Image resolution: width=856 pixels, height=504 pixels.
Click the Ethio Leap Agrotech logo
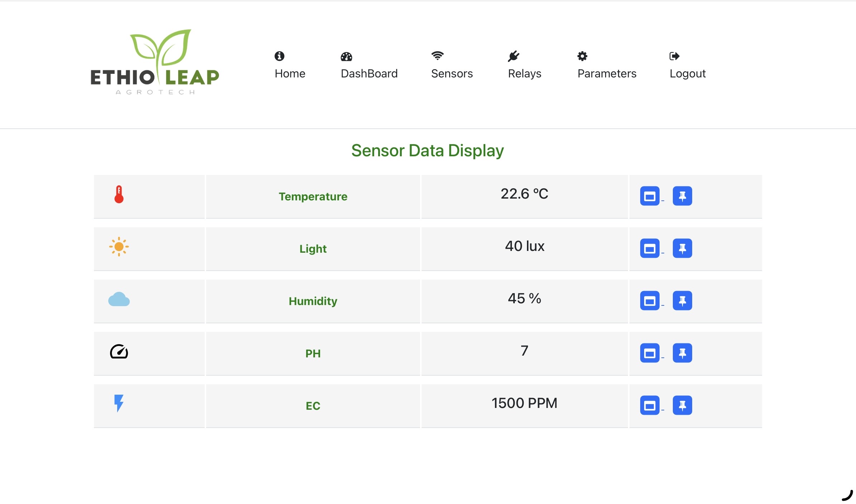[155, 62]
